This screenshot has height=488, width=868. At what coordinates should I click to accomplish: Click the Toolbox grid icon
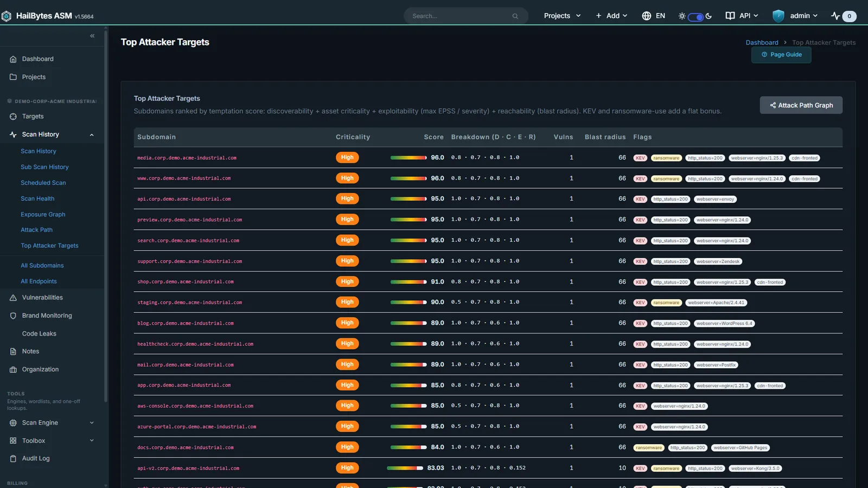pyautogui.click(x=13, y=441)
